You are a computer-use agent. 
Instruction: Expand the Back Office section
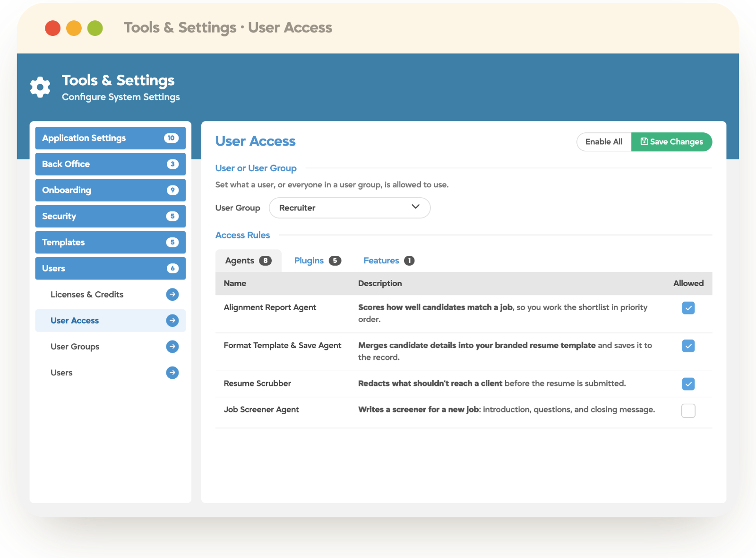[111, 164]
